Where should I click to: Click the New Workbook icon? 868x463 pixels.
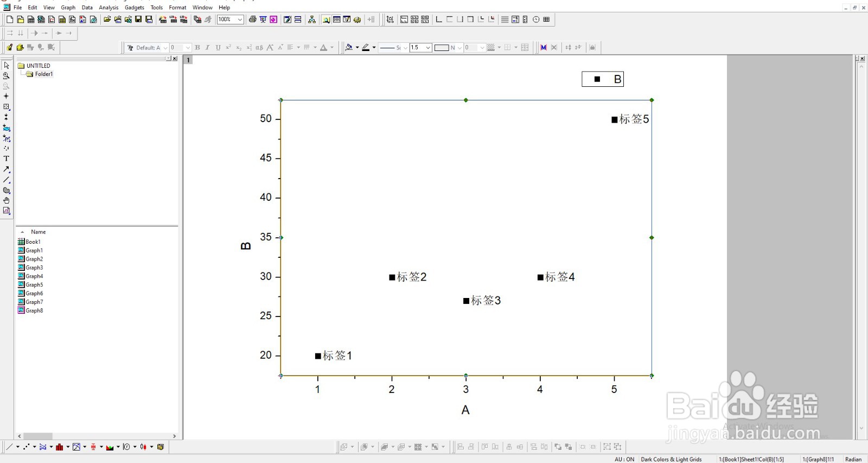click(31, 20)
